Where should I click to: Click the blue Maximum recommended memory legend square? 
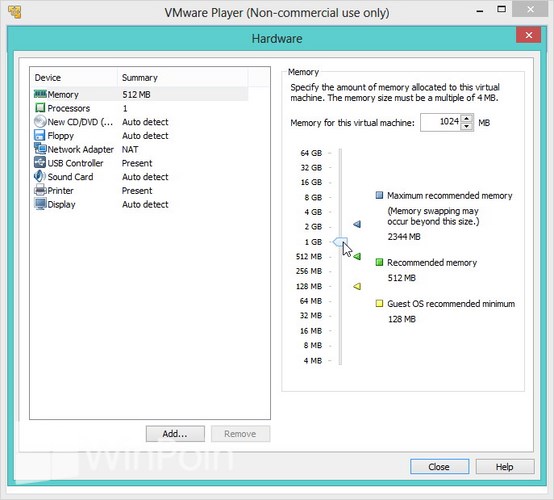click(x=379, y=195)
